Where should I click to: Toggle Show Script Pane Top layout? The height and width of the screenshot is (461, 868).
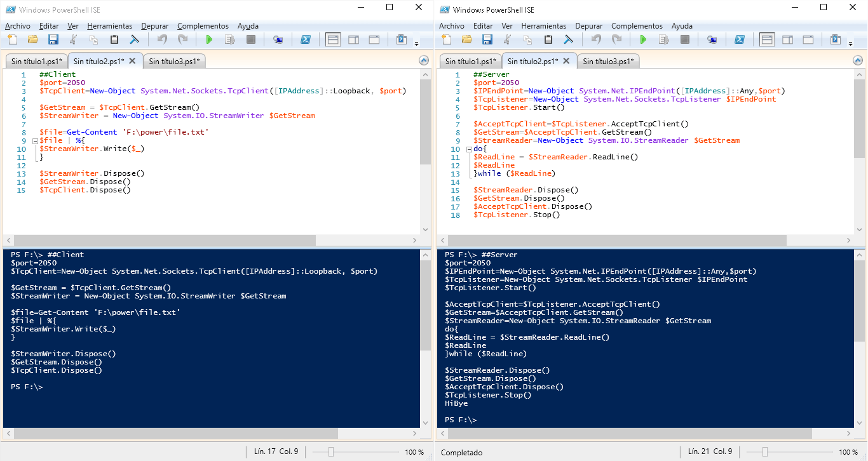click(333, 39)
